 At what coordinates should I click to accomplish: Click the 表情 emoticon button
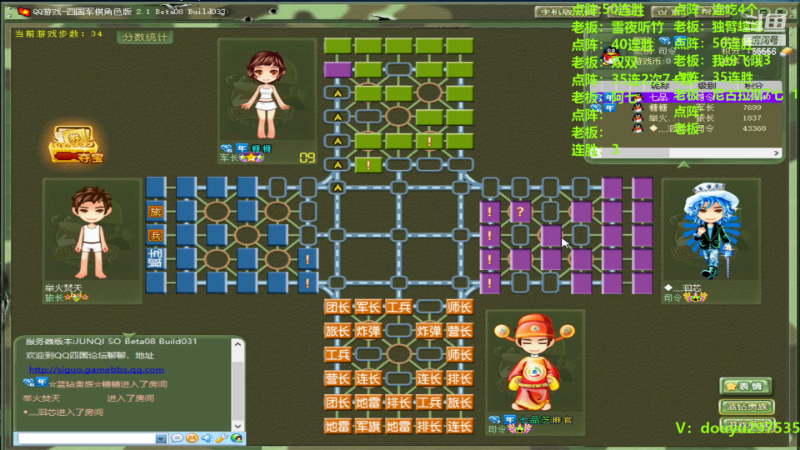(746, 386)
